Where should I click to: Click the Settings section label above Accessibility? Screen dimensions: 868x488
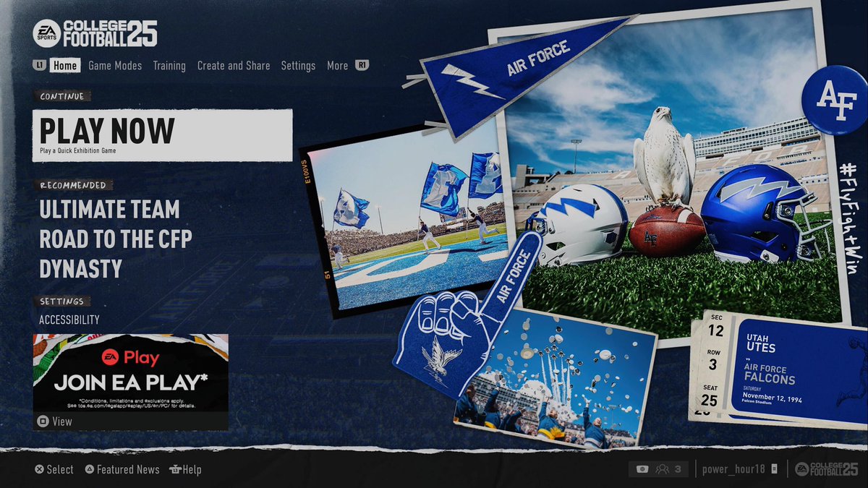click(62, 301)
